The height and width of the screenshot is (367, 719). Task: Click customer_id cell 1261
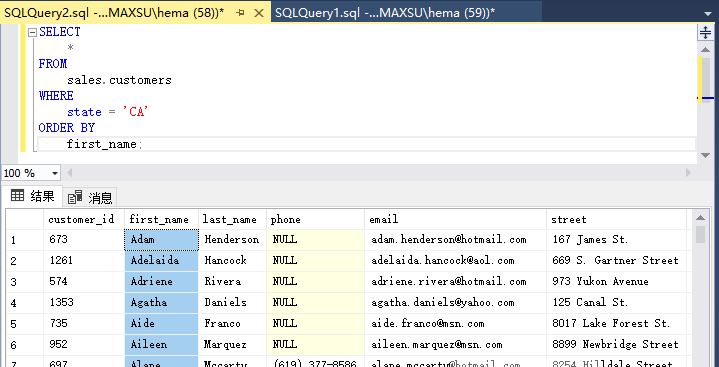[84, 261]
